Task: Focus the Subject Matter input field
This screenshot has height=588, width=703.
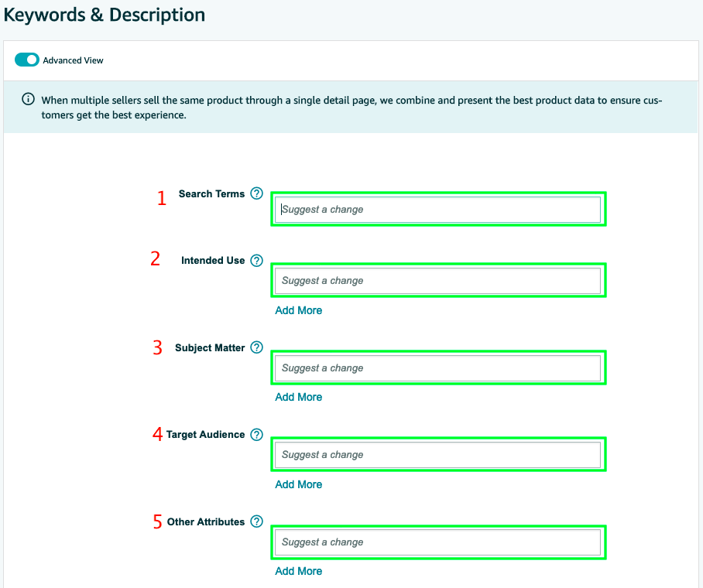Action: tap(437, 368)
